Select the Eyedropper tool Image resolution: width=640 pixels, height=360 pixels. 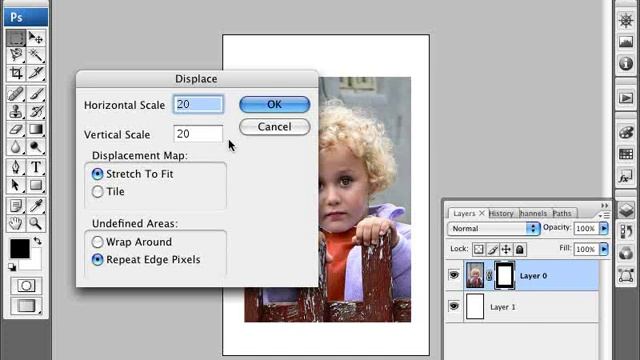[36, 206]
